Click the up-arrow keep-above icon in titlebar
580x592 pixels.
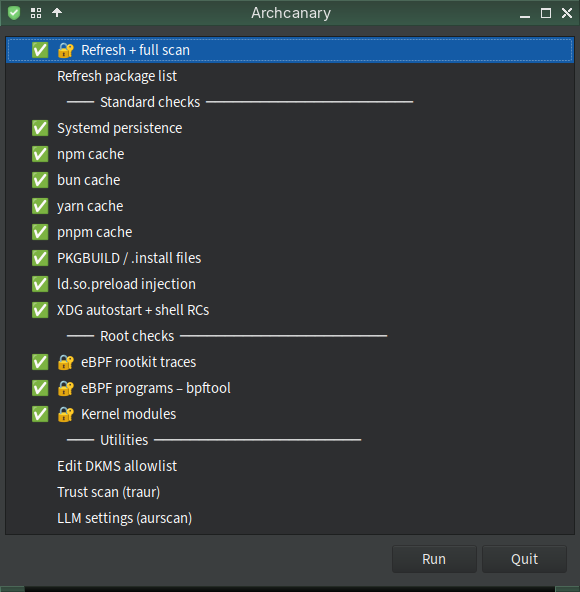57,13
